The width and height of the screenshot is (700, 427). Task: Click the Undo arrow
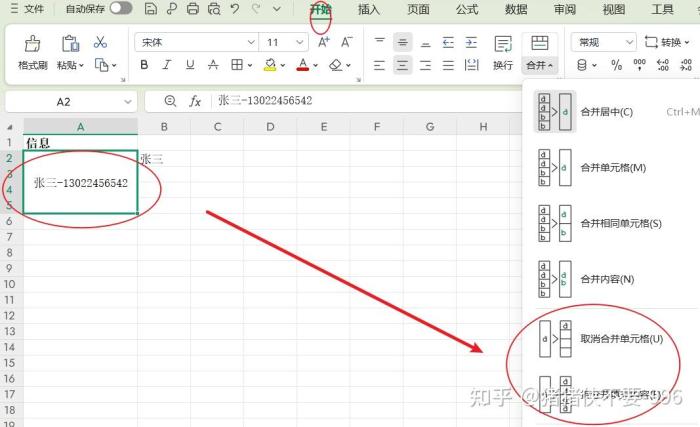coord(235,8)
